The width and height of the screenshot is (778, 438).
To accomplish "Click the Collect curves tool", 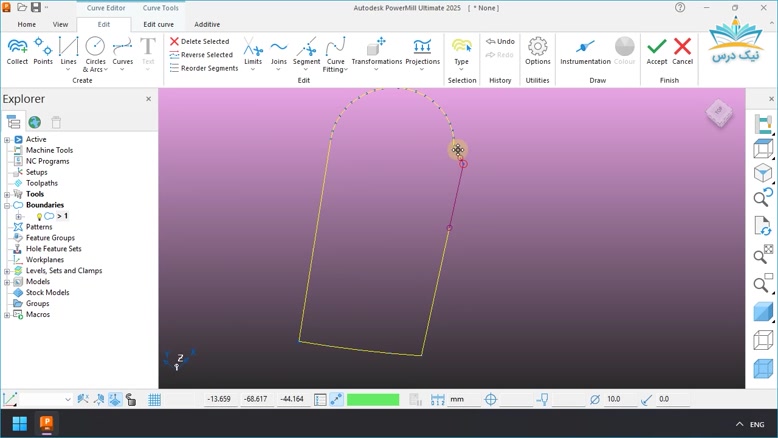I will (17, 51).
